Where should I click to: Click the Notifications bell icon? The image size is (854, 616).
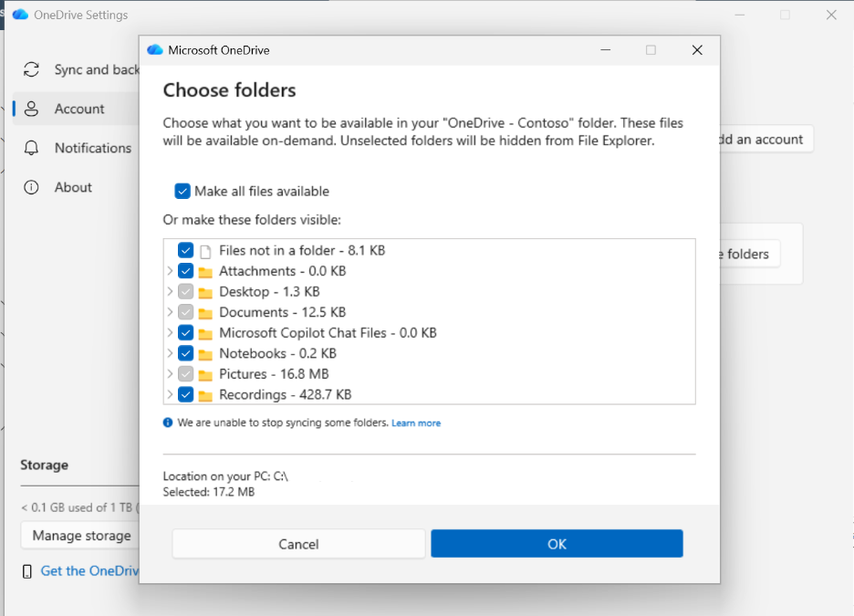32,148
